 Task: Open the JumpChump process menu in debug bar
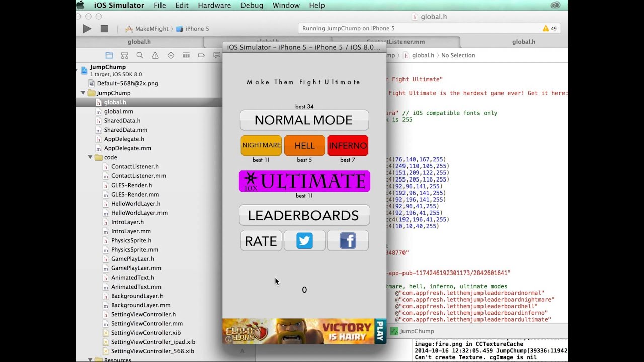(x=412, y=331)
